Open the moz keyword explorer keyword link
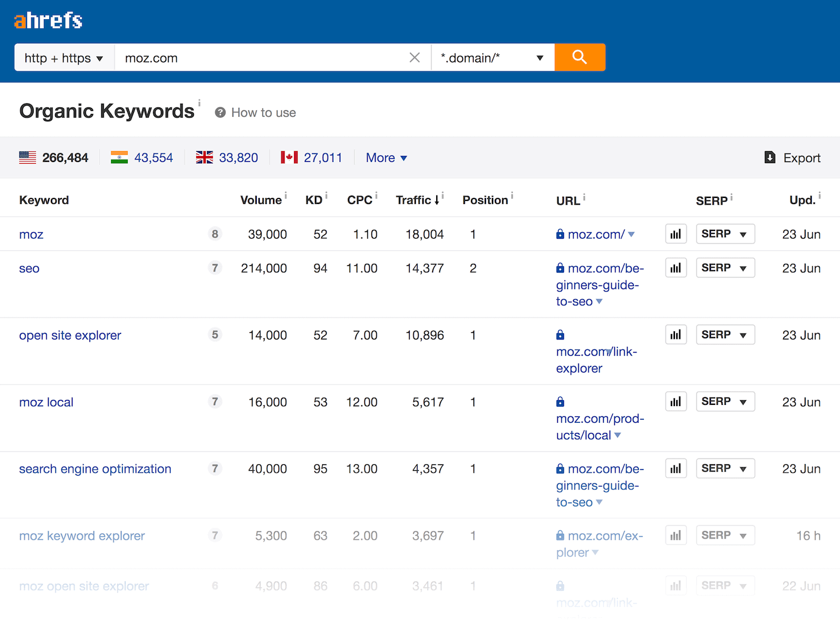 tap(82, 536)
